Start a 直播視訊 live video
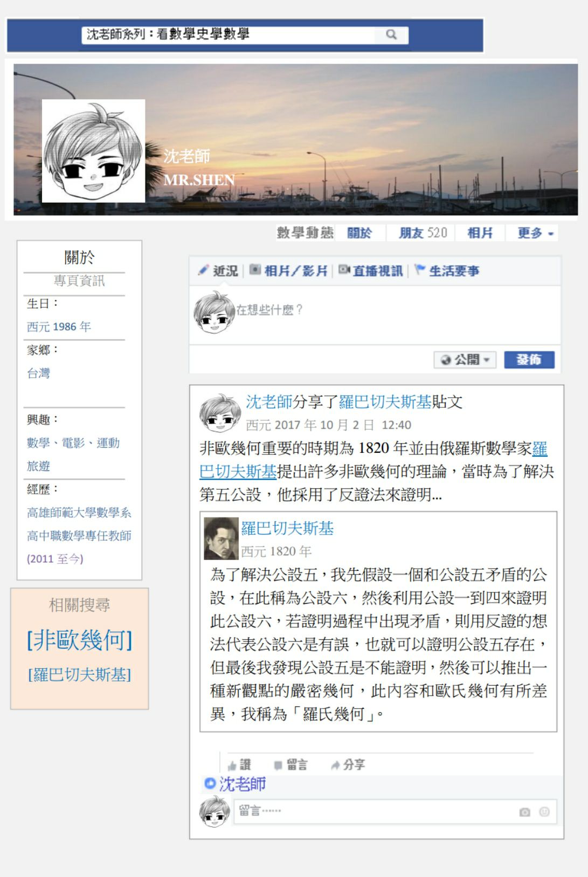This screenshot has width=588, height=877. coord(371,271)
